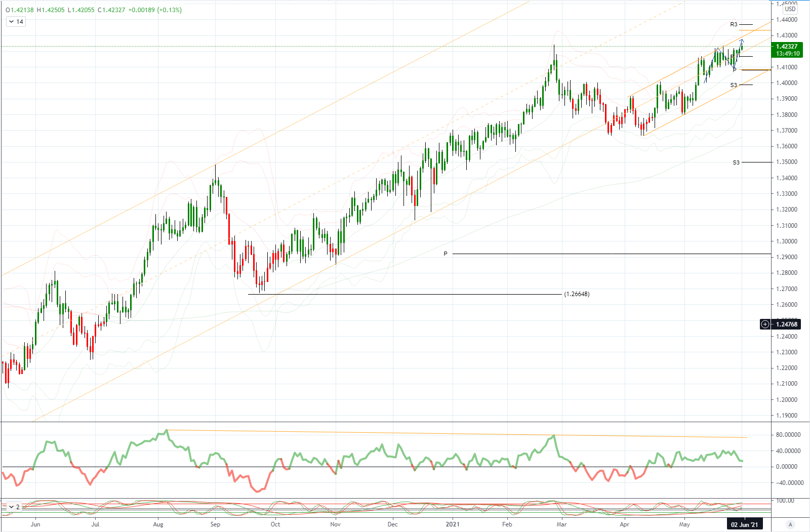Click the close value C1.42327

111,10
